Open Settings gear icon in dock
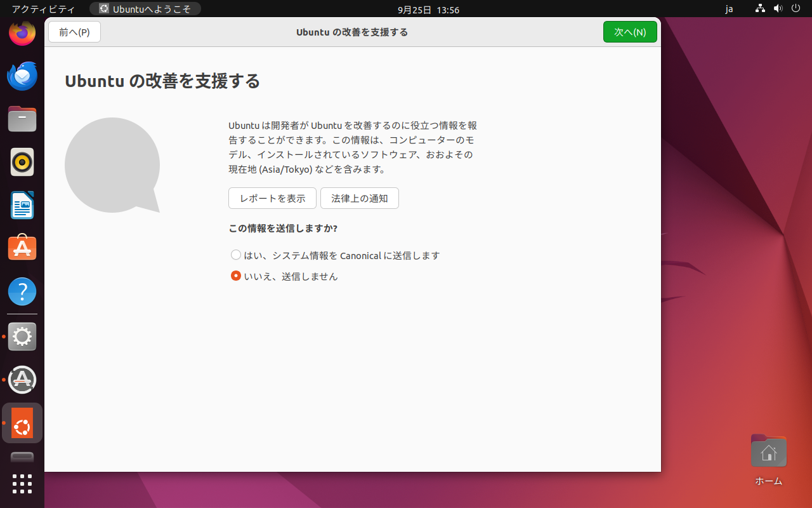The width and height of the screenshot is (812, 508). [x=22, y=337]
